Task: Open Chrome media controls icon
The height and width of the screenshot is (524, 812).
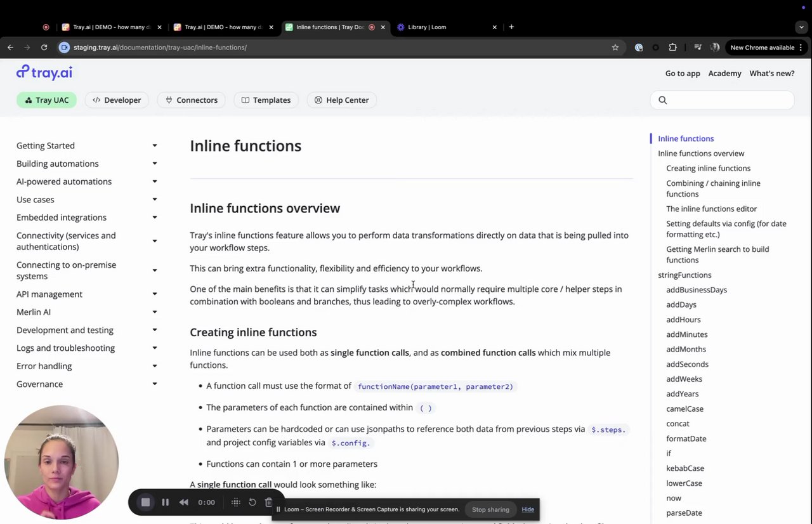Action: click(x=698, y=48)
